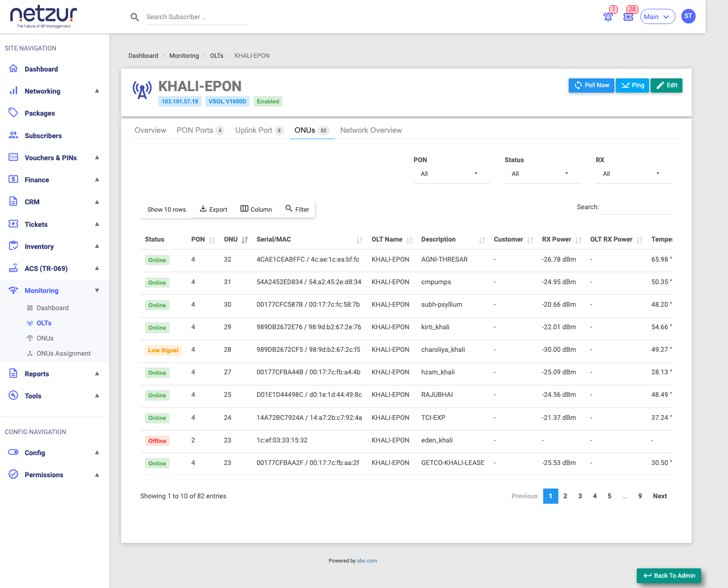Open the RX filter dropdown

click(634, 174)
